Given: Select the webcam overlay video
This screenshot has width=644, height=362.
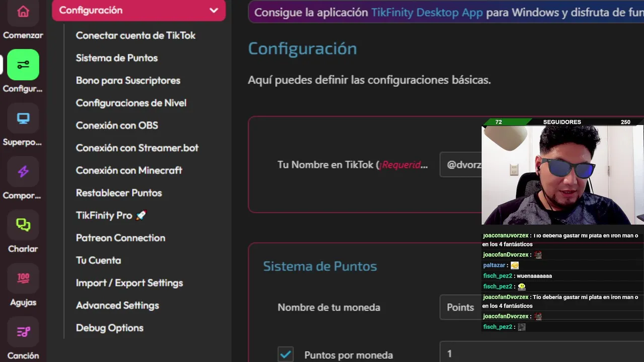Looking at the screenshot, I should tap(562, 175).
